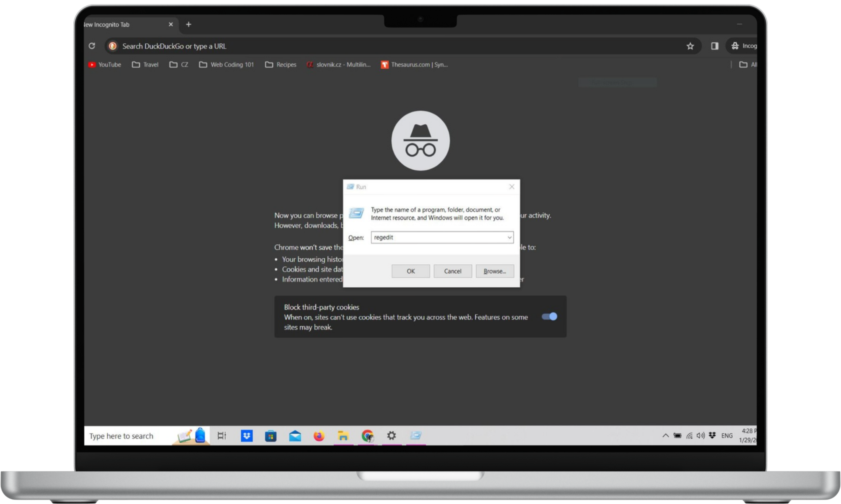The image size is (841, 504).
Task: Bookmark this tab with the star icon
Action: (690, 46)
